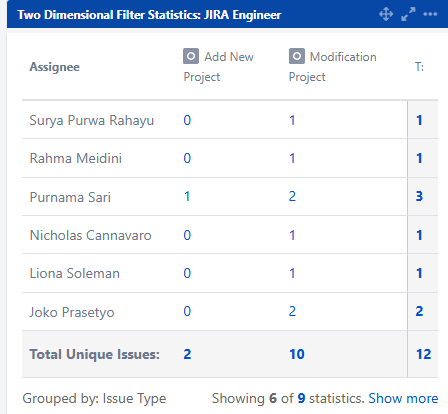Open Rahma Meidini's Modification Project count
Viewport: 448px width, 414px height.
292,158
